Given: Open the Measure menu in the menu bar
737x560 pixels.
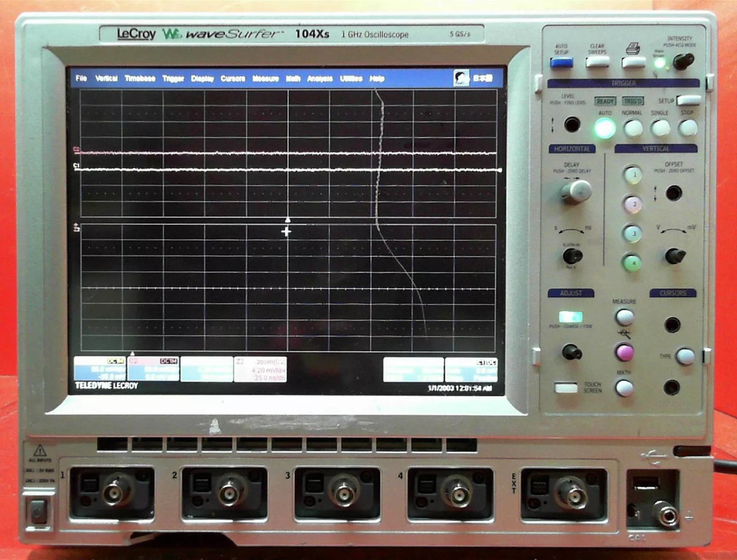Looking at the screenshot, I should click(265, 79).
